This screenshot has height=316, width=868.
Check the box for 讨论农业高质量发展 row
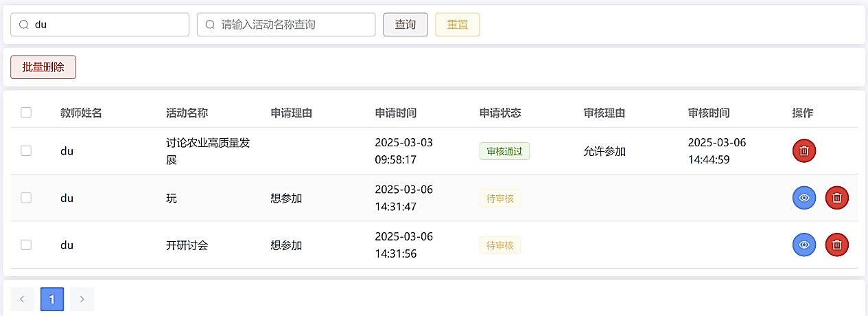click(26, 151)
